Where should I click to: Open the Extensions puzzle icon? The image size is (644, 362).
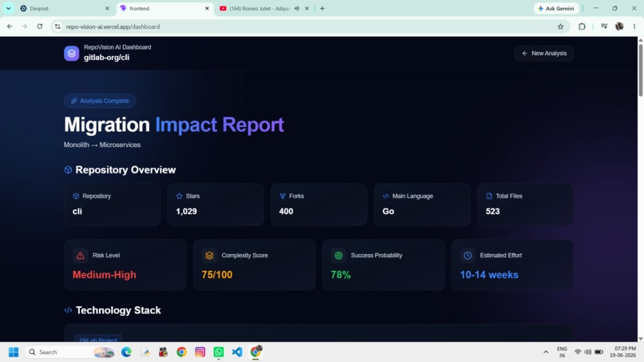pos(582,26)
